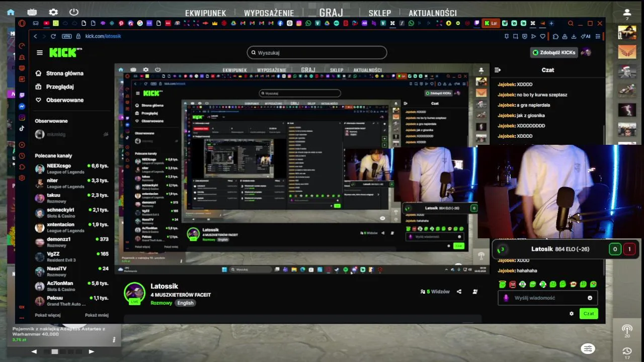Reload the kick.com page
The height and width of the screenshot is (362, 644).
(x=53, y=36)
